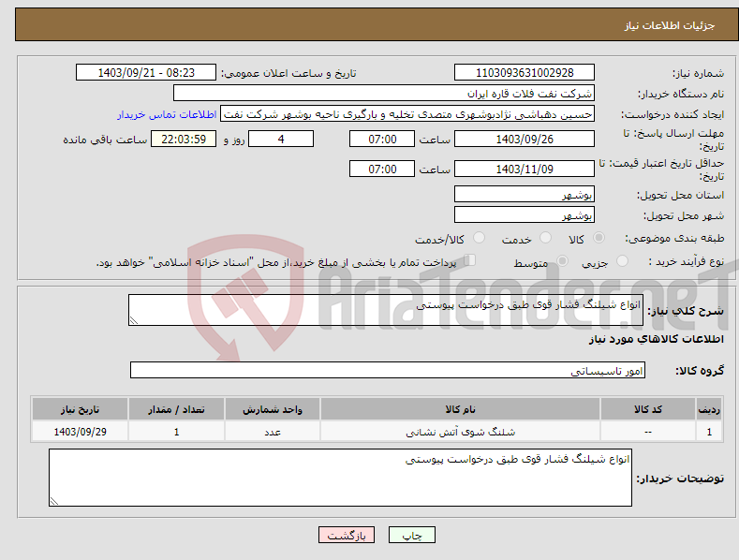Image resolution: width=739 pixels, height=560 pixels.
Task: Toggle the اسناد خزانه اسلامی payment checkbox
Action: 470,260
